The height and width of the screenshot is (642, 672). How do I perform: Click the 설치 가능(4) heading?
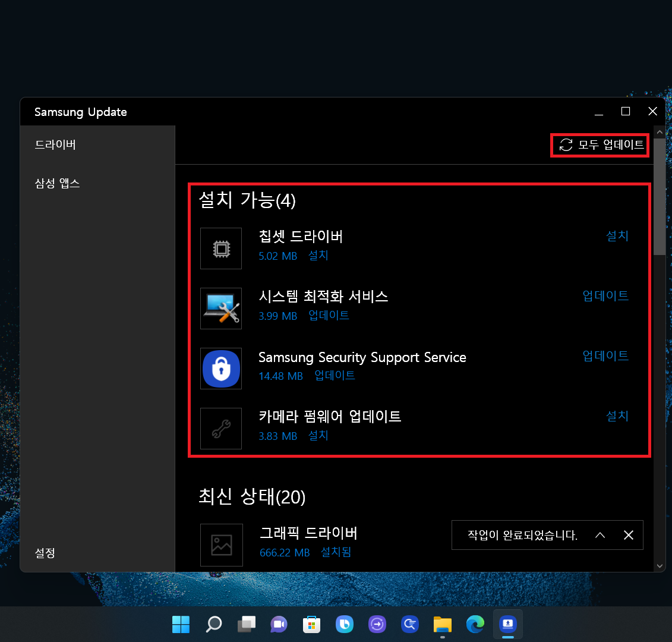pos(247,200)
